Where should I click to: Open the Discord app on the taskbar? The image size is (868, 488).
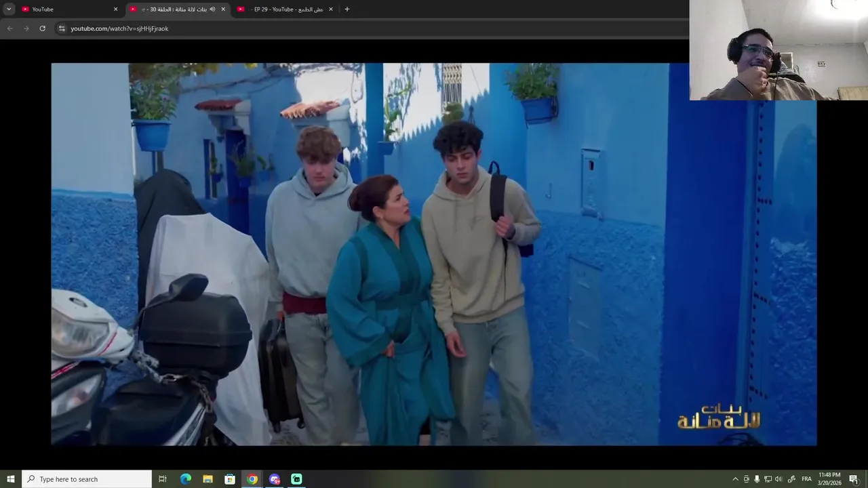(275, 479)
